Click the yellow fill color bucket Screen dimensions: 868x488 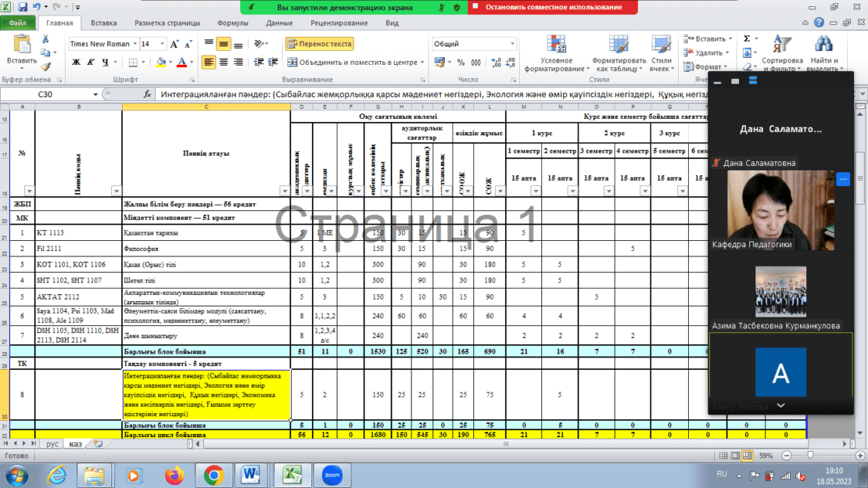(160, 62)
